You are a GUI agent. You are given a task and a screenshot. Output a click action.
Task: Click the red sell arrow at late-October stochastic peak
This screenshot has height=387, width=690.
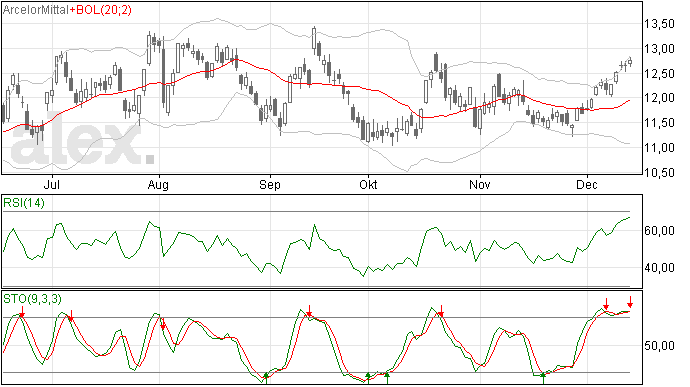coord(441,311)
